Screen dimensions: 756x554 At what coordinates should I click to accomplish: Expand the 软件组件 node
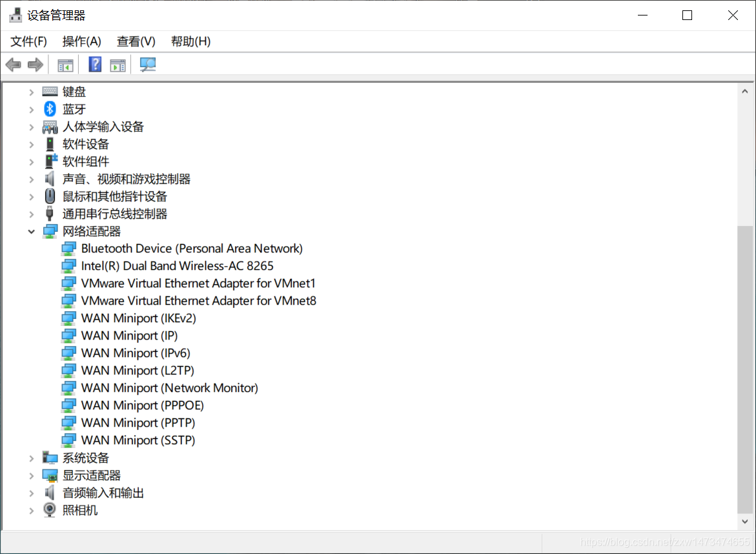pos(32,161)
